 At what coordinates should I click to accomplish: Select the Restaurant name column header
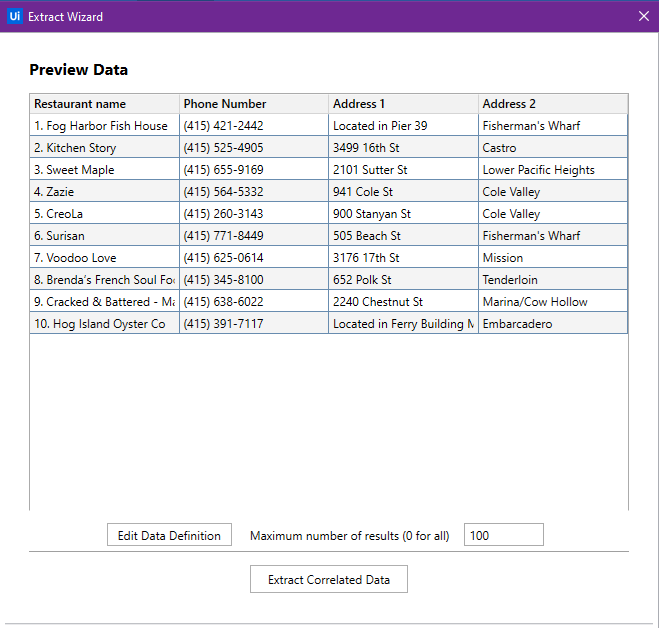(x=105, y=104)
